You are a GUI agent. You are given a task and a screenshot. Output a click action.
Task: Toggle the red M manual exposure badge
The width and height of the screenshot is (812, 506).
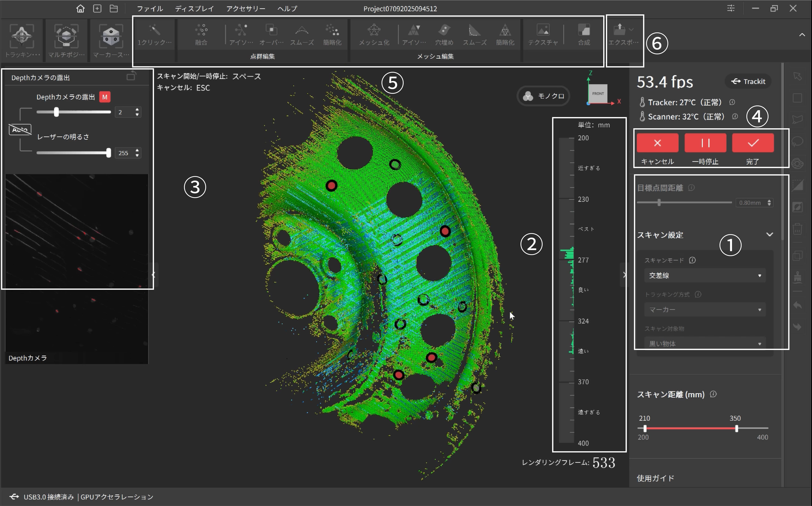(105, 97)
